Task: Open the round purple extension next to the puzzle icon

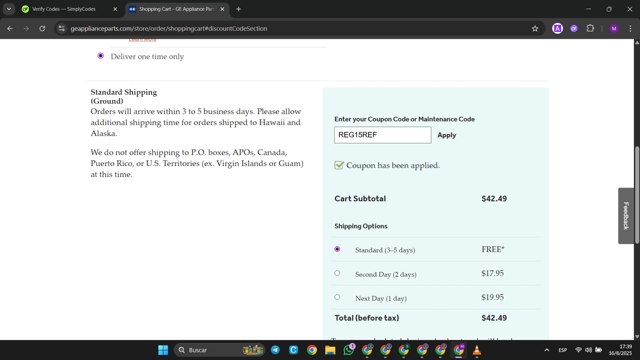Action: 574,29
